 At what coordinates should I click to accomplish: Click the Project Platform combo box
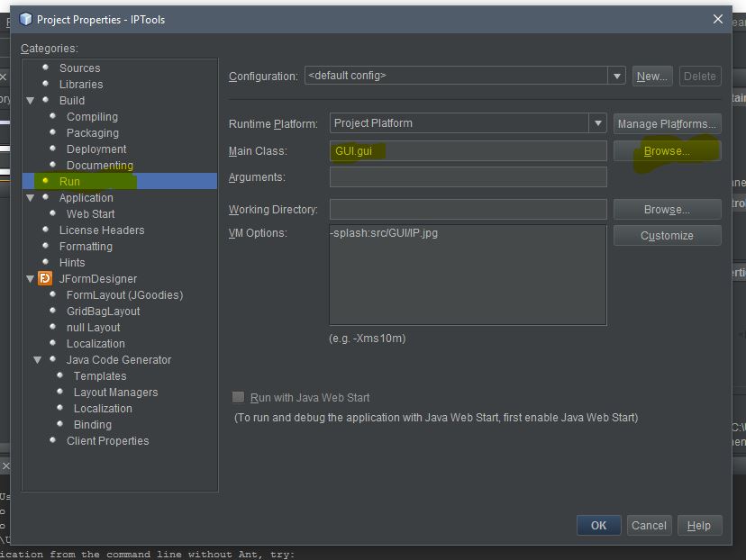coord(469,123)
